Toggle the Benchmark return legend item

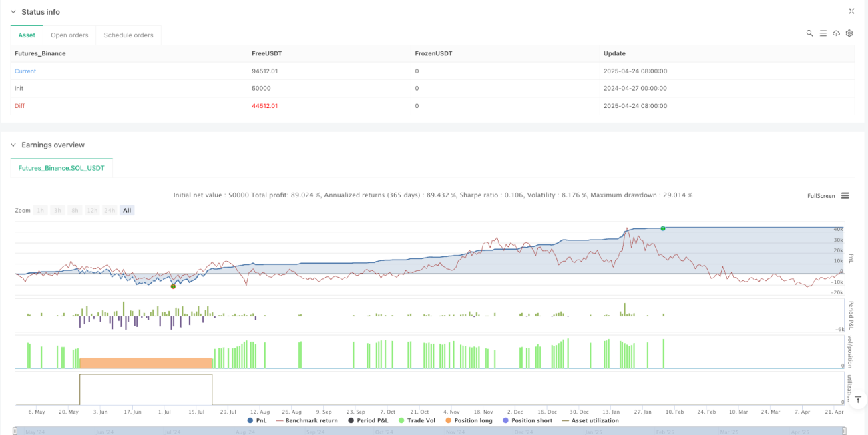306,420
